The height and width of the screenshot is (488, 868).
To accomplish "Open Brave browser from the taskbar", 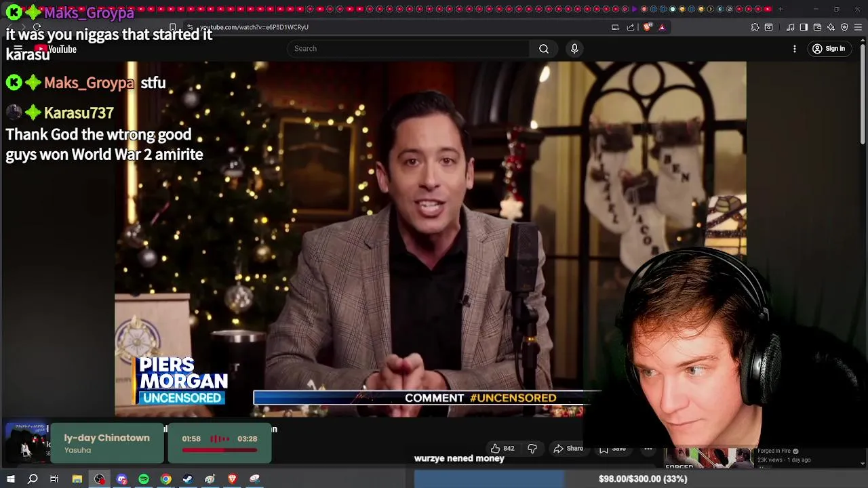I will [x=232, y=479].
